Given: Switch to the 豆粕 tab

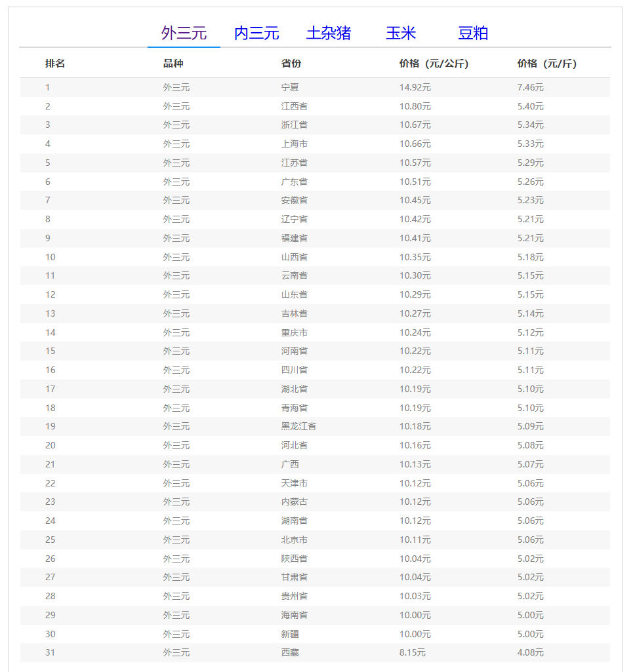Looking at the screenshot, I should coord(473,33).
